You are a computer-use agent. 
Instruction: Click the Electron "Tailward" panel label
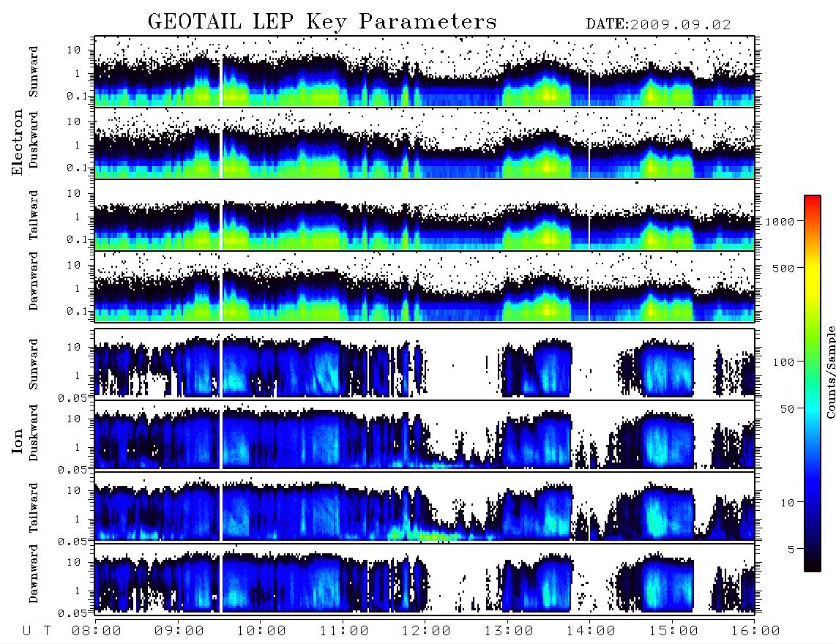(x=34, y=214)
